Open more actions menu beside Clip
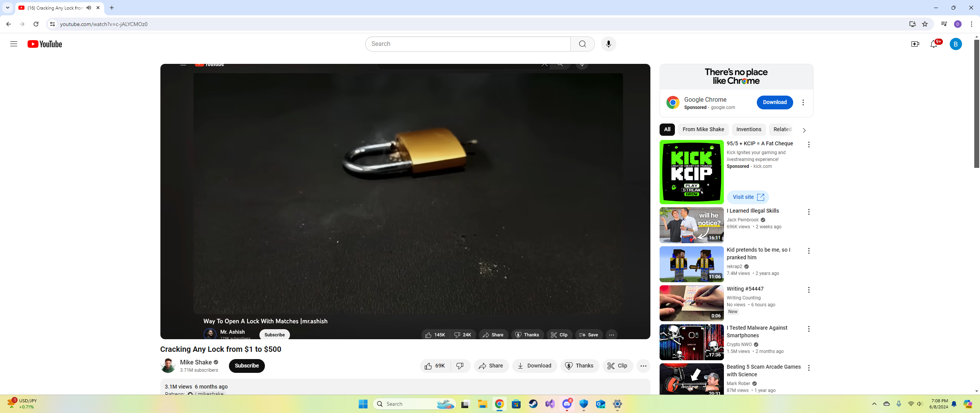Screen dimensions: 980x413 (x=643, y=366)
